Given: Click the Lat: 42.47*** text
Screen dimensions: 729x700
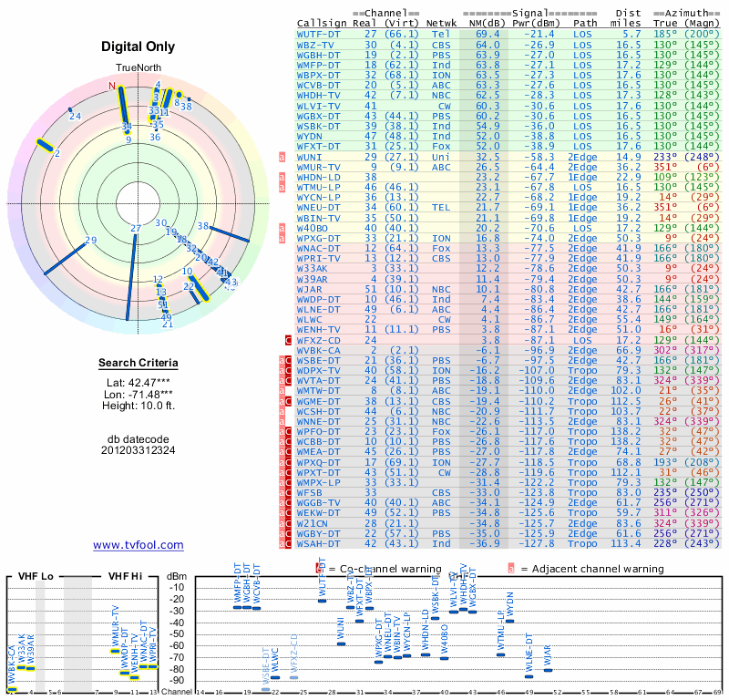Looking at the screenshot, I should 139,383.
